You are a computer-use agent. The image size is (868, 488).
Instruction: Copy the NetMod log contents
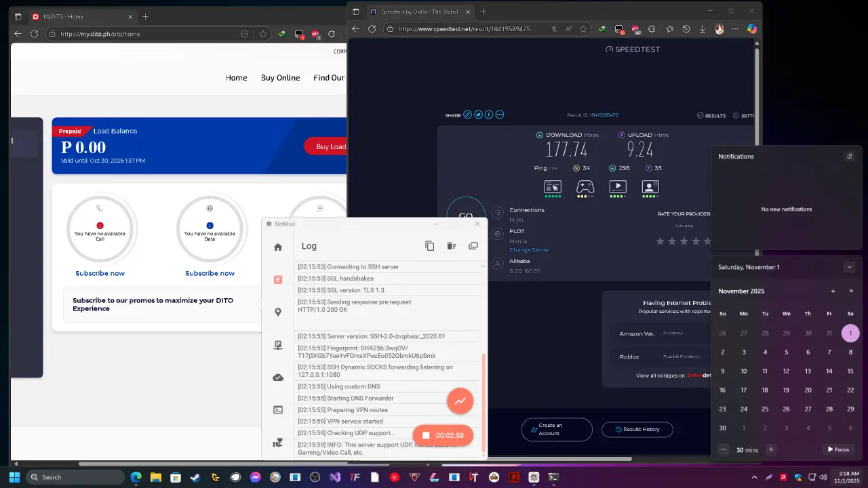tap(430, 246)
